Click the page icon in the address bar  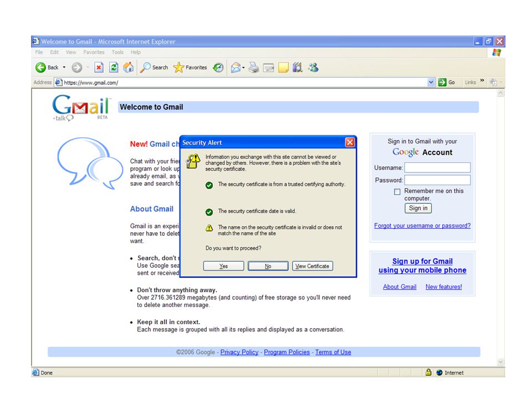coord(59,82)
